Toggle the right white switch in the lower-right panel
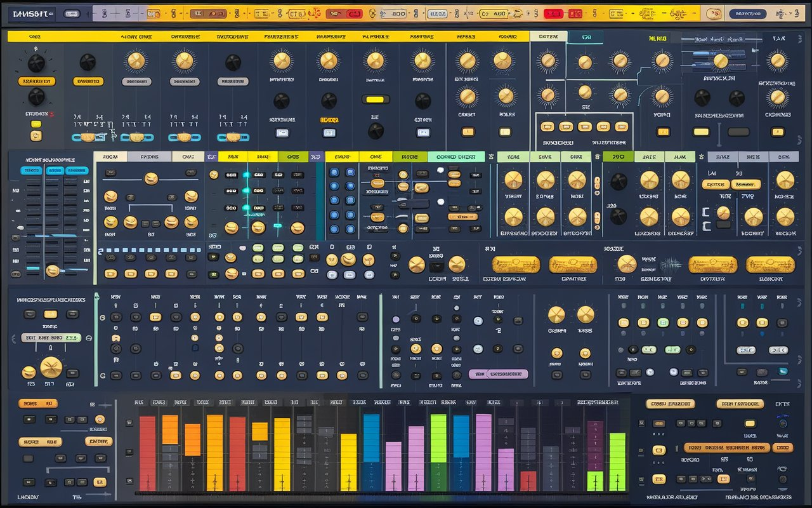Image resolution: width=812 pixels, height=508 pixels. point(778,350)
